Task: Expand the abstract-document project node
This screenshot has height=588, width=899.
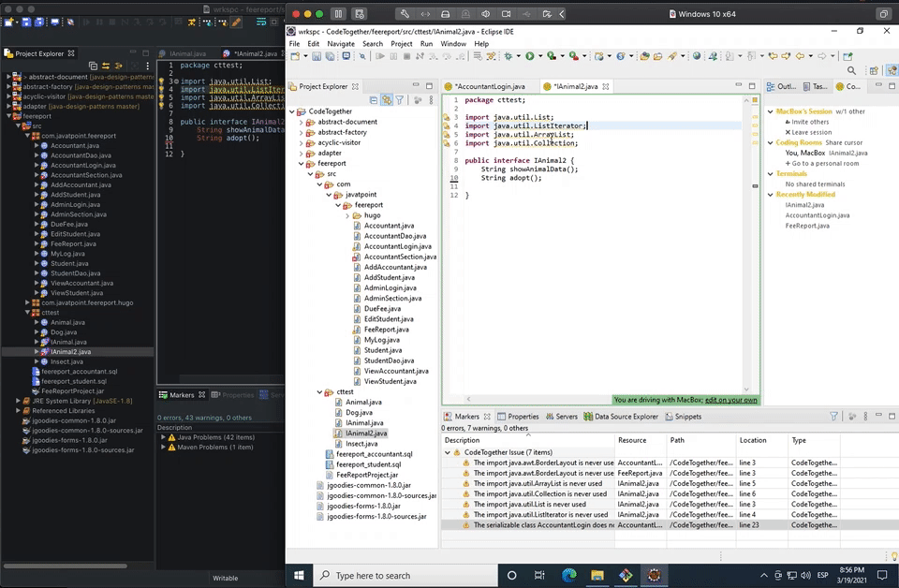Action: point(300,122)
